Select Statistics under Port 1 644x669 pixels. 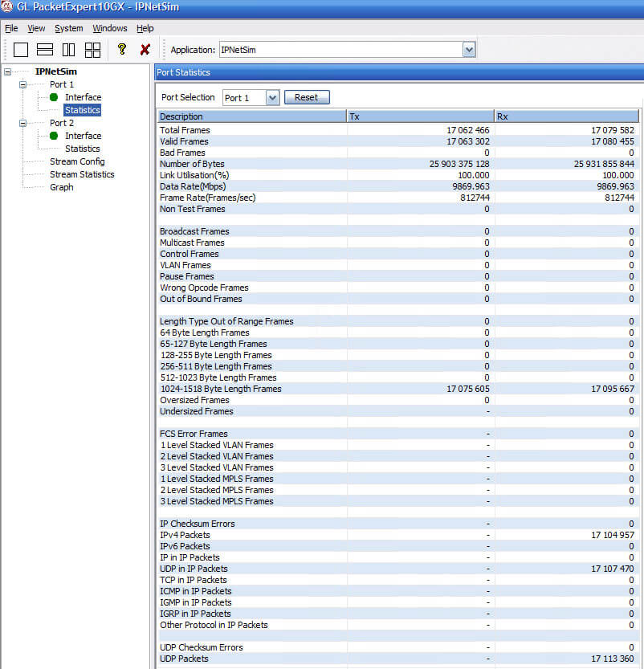83,110
